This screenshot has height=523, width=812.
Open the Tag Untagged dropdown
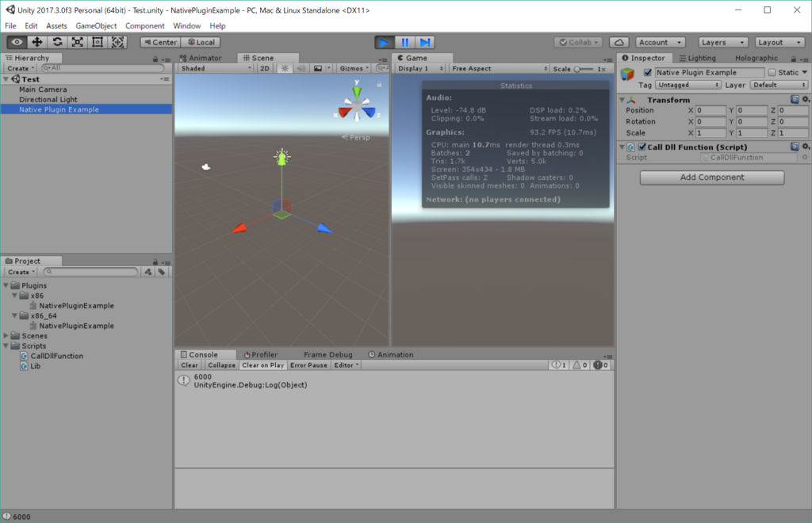tap(688, 85)
